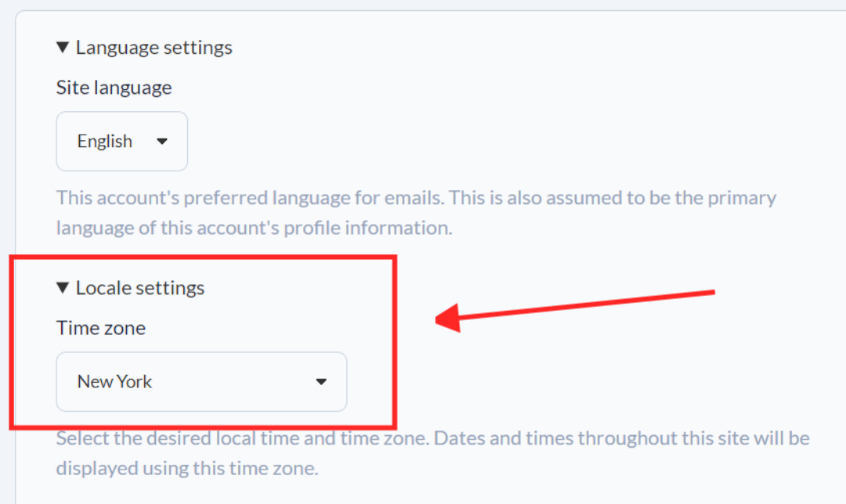Click the caret arrow beside New York
Screen dimensions: 846x504
[x=320, y=382]
